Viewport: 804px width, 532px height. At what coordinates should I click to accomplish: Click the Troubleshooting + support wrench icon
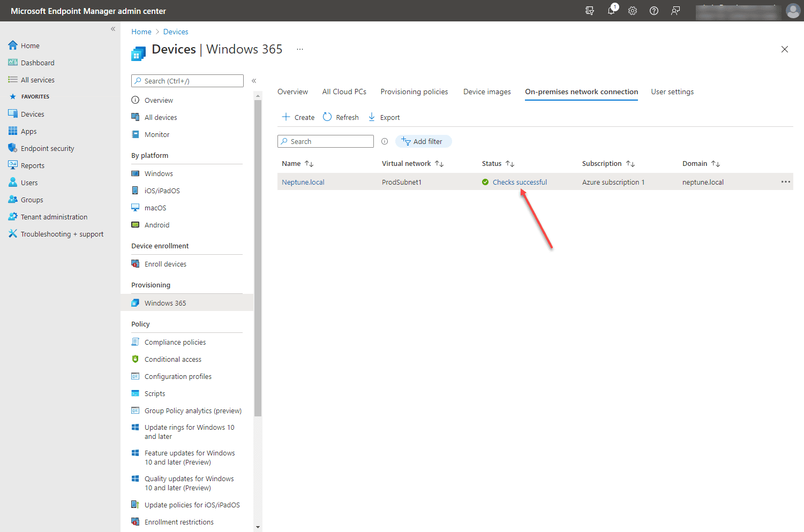tap(13, 234)
